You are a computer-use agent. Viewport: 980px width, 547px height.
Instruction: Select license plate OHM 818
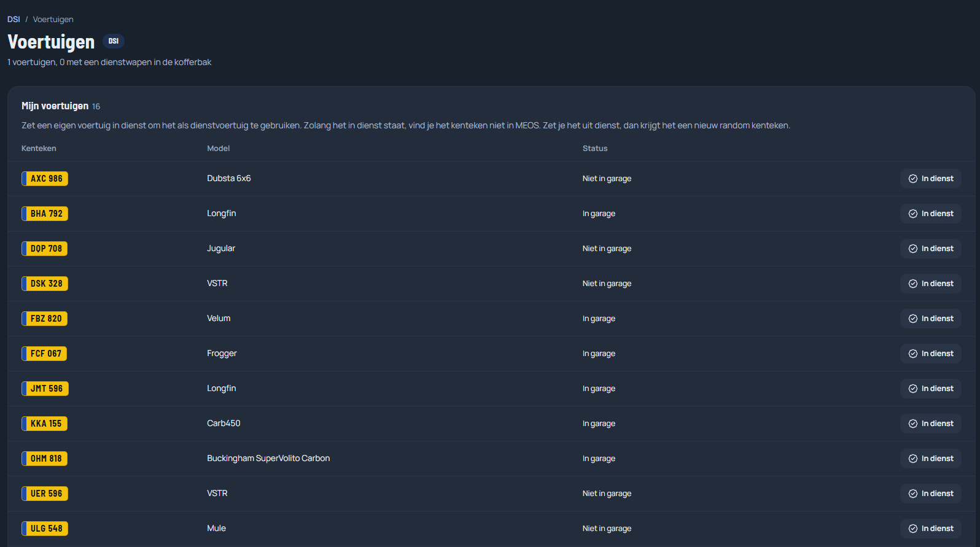coord(44,459)
